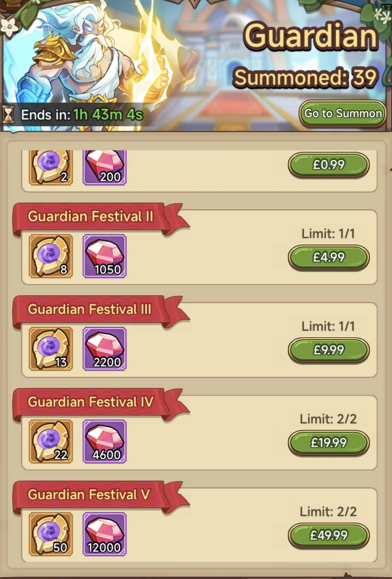
Task: View the 4600 red gems reward
Action: click(105, 442)
